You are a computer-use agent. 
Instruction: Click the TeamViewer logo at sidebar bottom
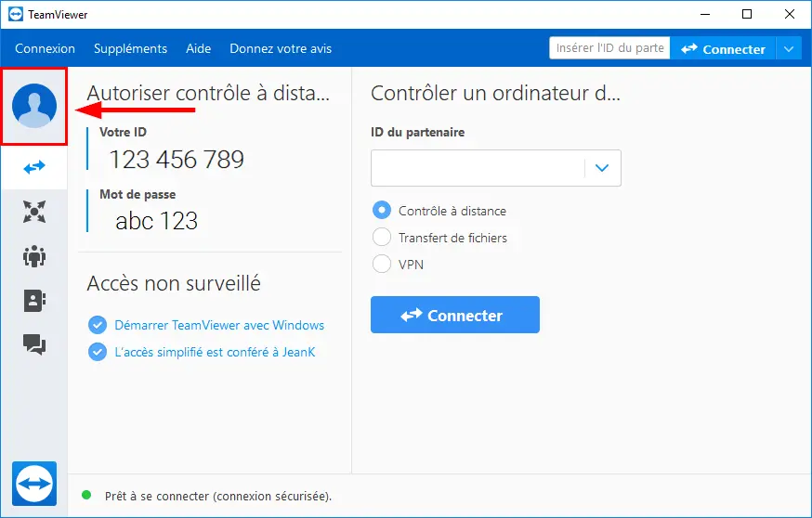coord(34,484)
